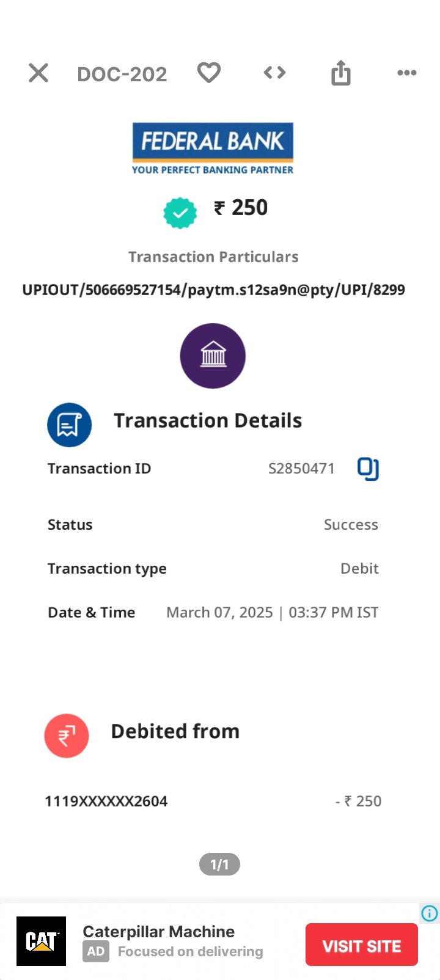Close the DOC-202 document viewer
The image size is (440, 980).
tap(38, 73)
